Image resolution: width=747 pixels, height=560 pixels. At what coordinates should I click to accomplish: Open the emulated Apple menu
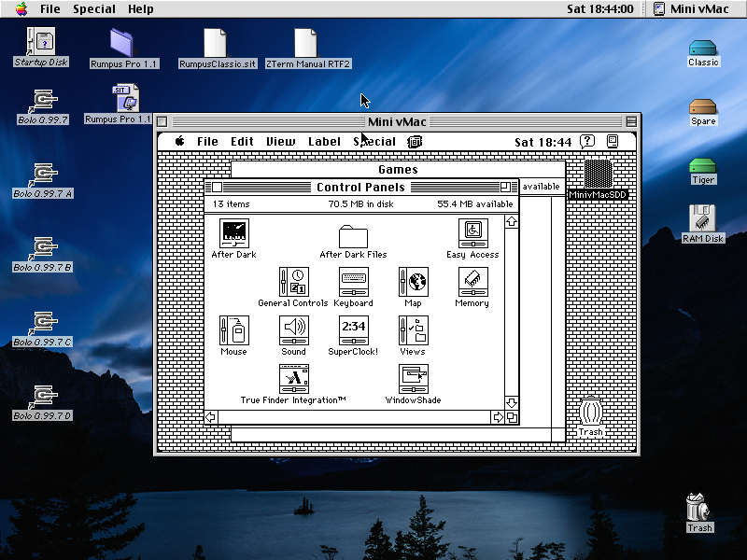point(179,142)
